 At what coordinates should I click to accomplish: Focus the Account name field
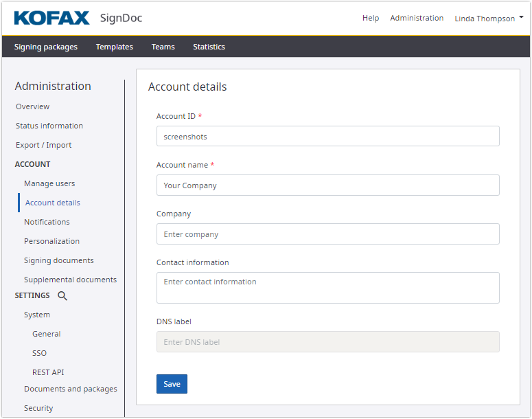click(x=327, y=185)
